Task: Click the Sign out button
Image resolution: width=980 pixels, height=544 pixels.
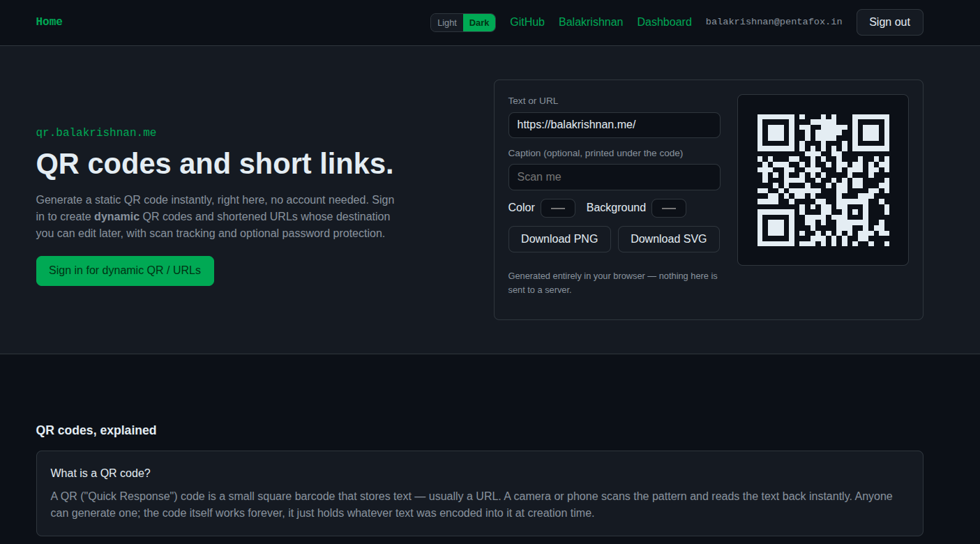Action: (889, 22)
